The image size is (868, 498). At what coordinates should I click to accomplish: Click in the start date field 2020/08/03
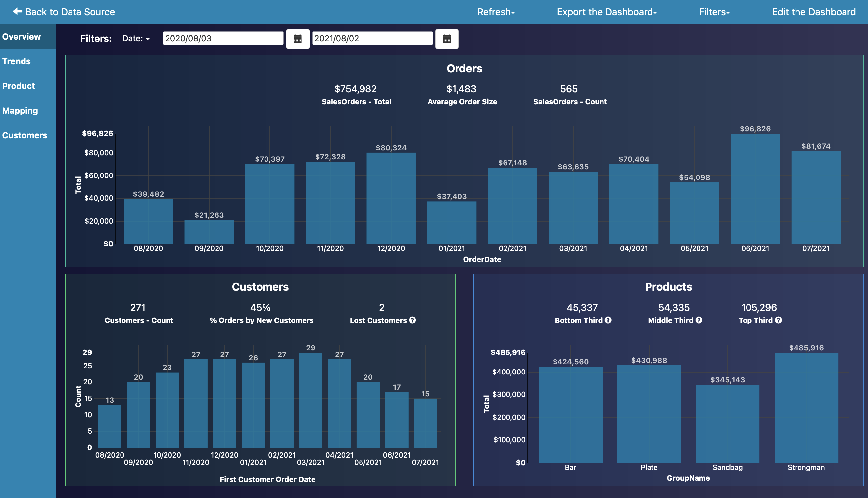(x=222, y=38)
